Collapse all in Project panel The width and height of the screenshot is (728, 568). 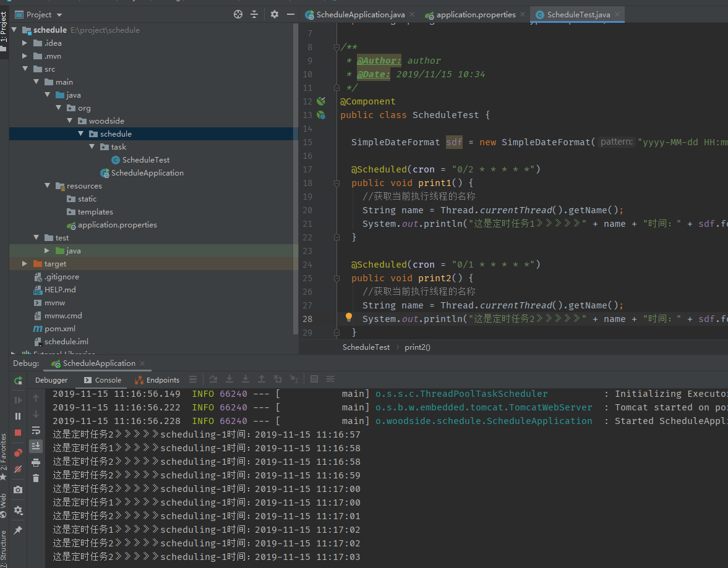click(x=254, y=14)
